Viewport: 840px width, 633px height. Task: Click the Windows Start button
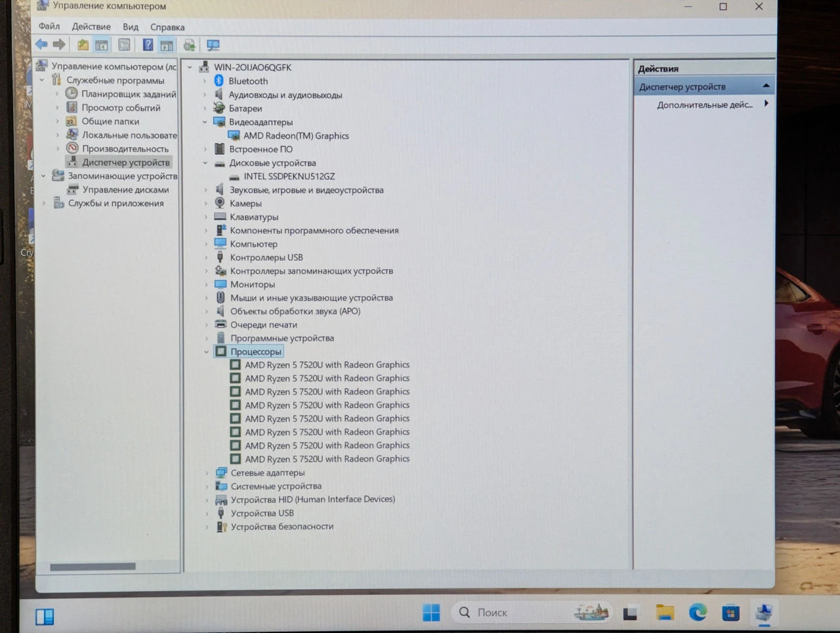point(431,613)
